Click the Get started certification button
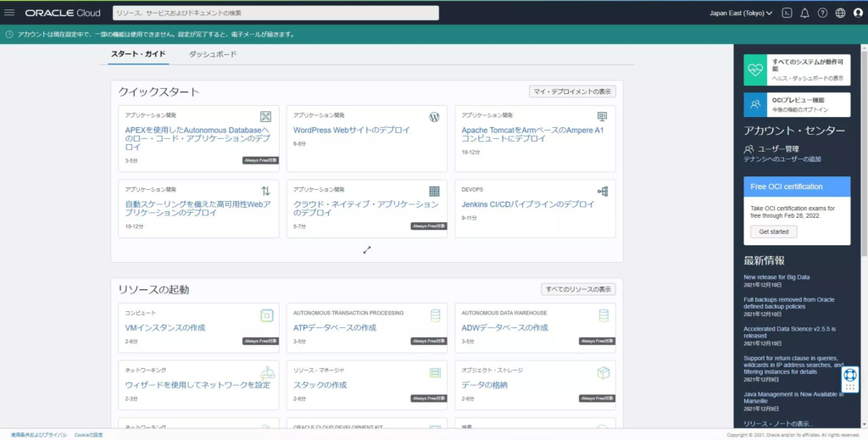 coord(774,232)
